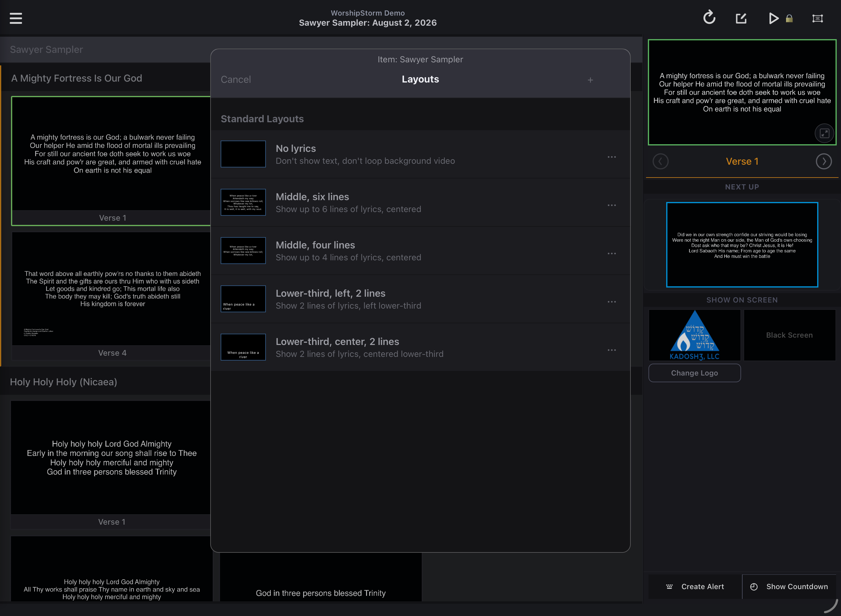Click the gold padlock icon
Viewport: 841px width, 616px height.
tap(789, 18)
